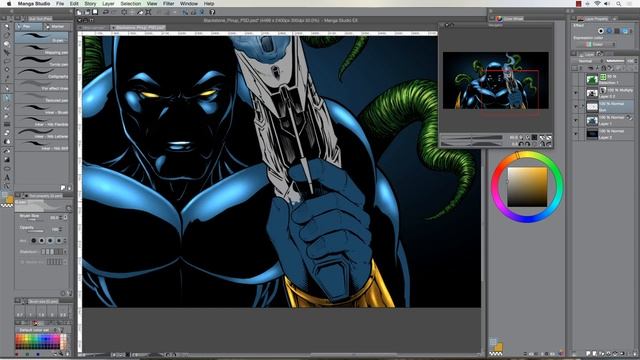Select the Zoom magnifier tool

(x=7, y=26)
